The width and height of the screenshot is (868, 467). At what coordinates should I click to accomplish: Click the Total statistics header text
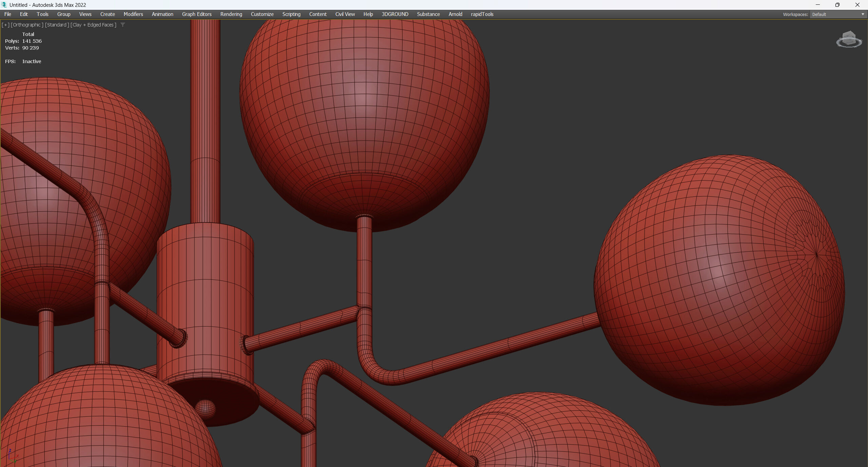click(28, 34)
